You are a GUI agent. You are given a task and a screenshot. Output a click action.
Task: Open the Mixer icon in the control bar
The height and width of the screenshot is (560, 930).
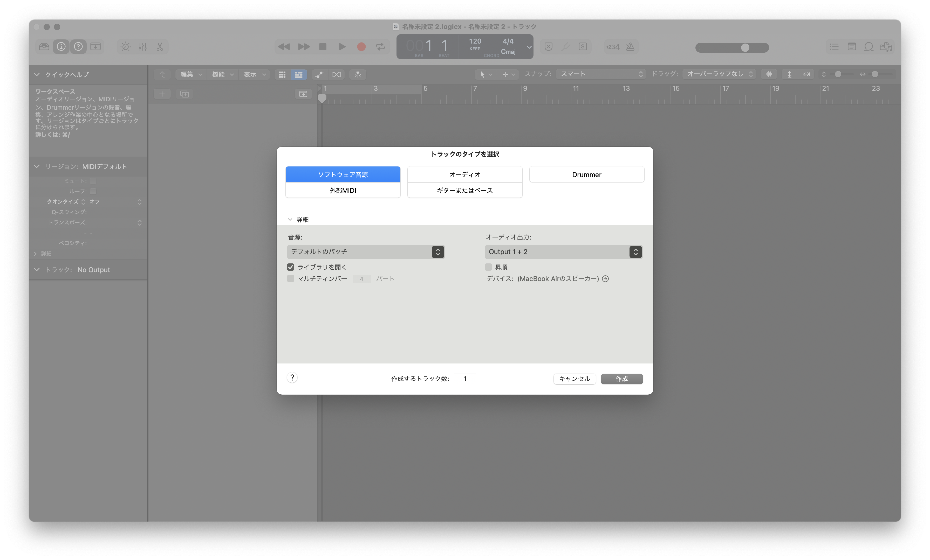(143, 47)
